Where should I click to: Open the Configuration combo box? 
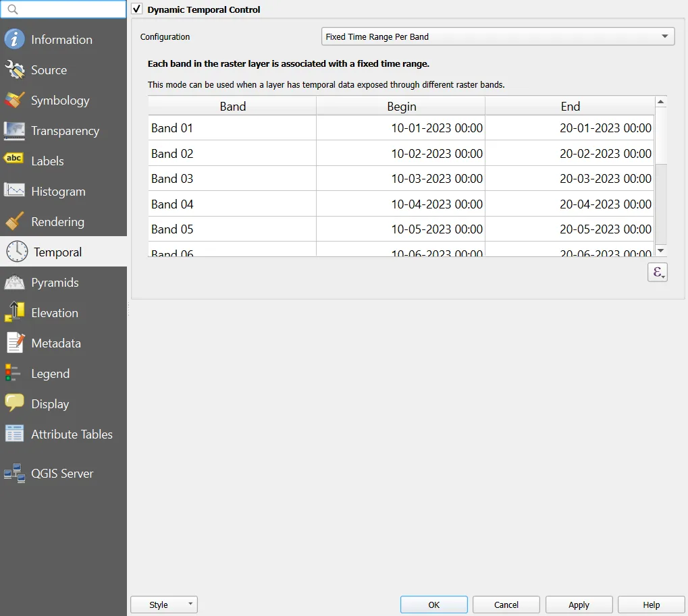(x=498, y=37)
